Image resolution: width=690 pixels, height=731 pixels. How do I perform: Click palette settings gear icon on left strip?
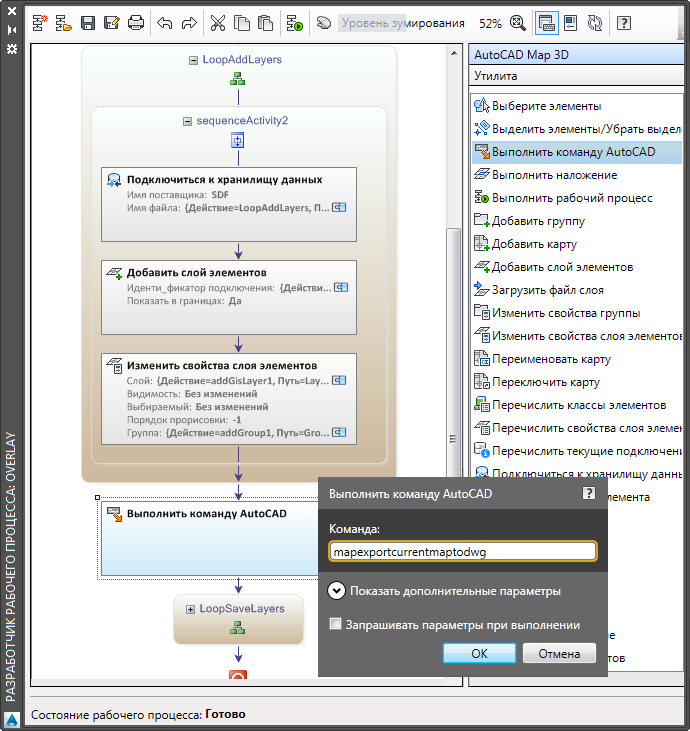12,49
